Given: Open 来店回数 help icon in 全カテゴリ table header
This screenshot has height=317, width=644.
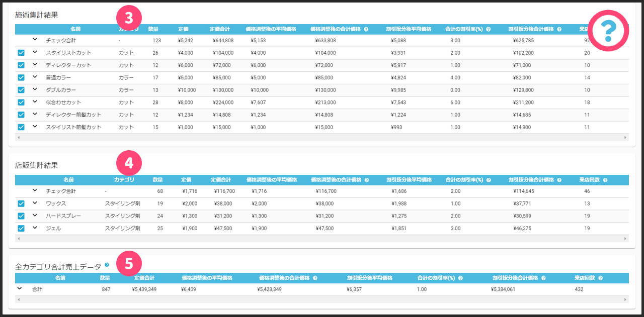Looking at the screenshot, I should 600,278.
